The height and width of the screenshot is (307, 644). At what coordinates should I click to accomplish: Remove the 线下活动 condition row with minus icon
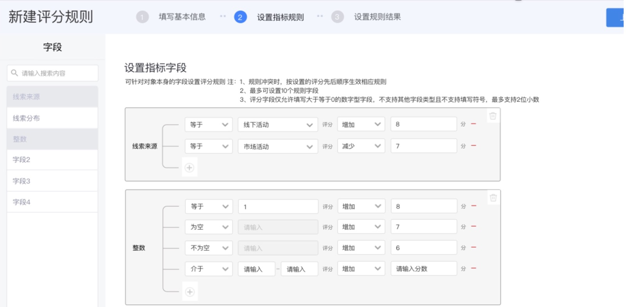[473, 124]
